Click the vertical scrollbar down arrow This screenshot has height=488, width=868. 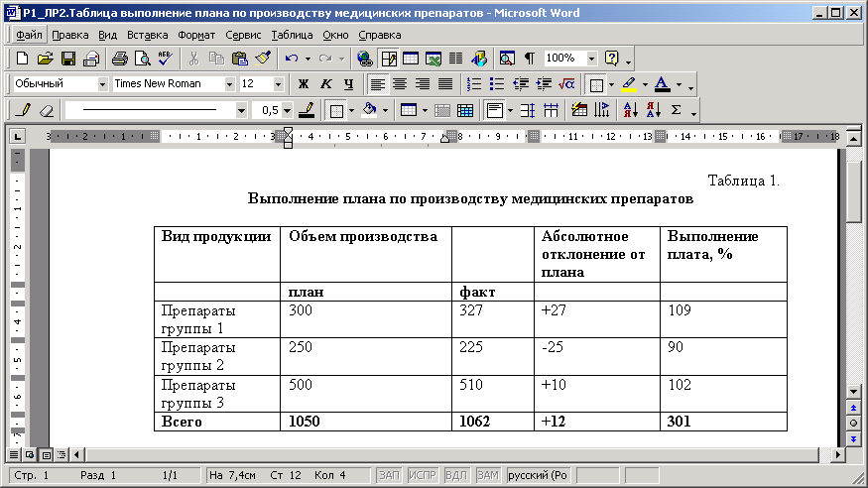tap(853, 392)
